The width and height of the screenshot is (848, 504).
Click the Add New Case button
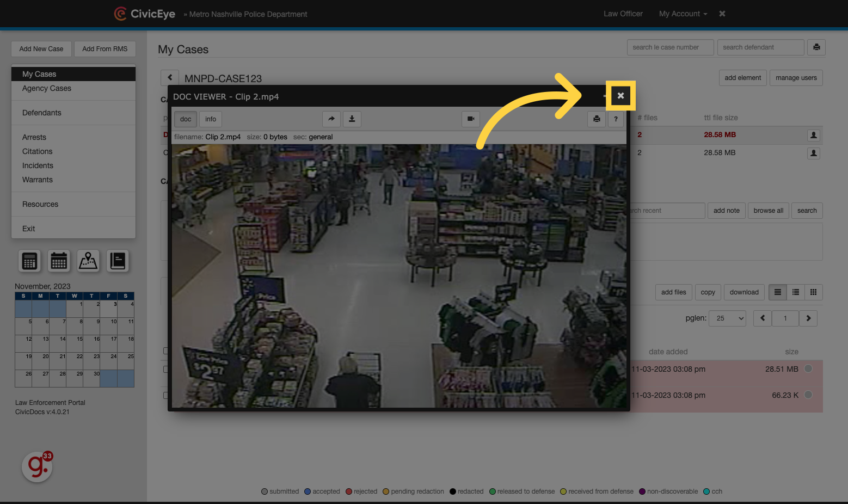point(41,49)
